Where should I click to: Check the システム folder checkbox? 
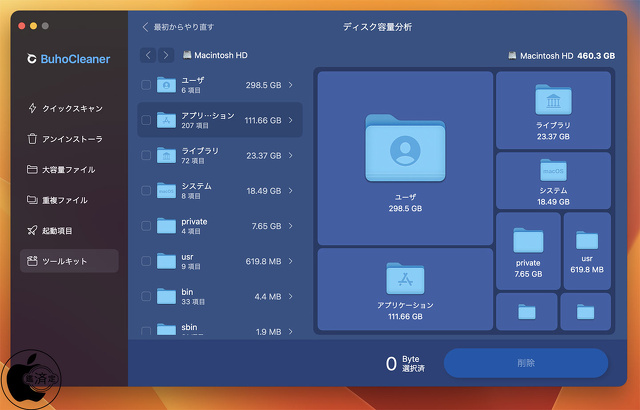click(146, 191)
